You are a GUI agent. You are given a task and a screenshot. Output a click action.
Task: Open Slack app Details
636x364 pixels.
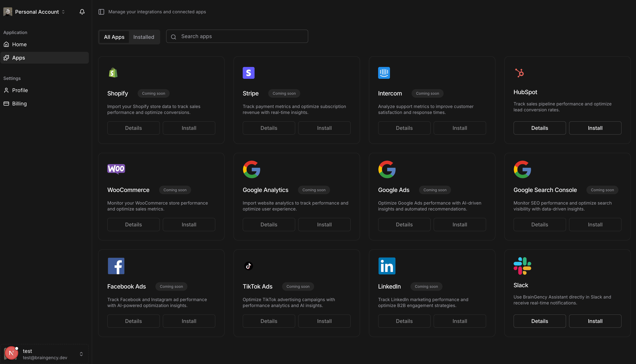click(539, 321)
